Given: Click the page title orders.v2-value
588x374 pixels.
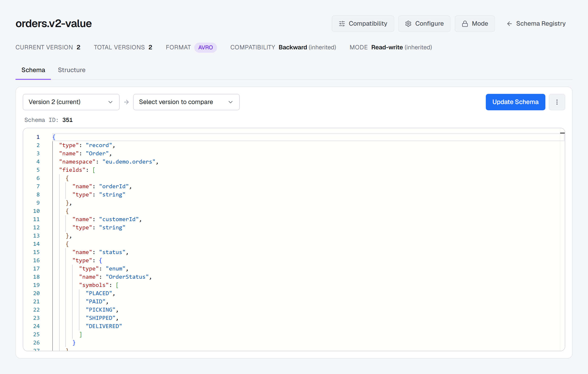Looking at the screenshot, I should coord(54,24).
